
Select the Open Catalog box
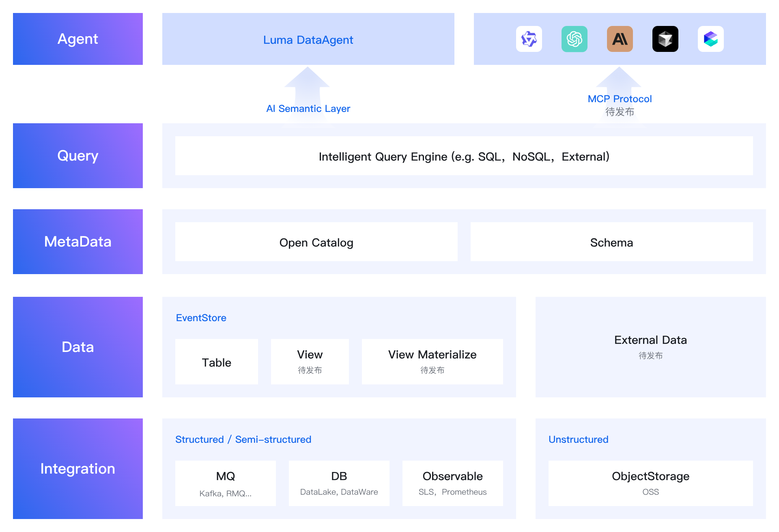tap(316, 242)
